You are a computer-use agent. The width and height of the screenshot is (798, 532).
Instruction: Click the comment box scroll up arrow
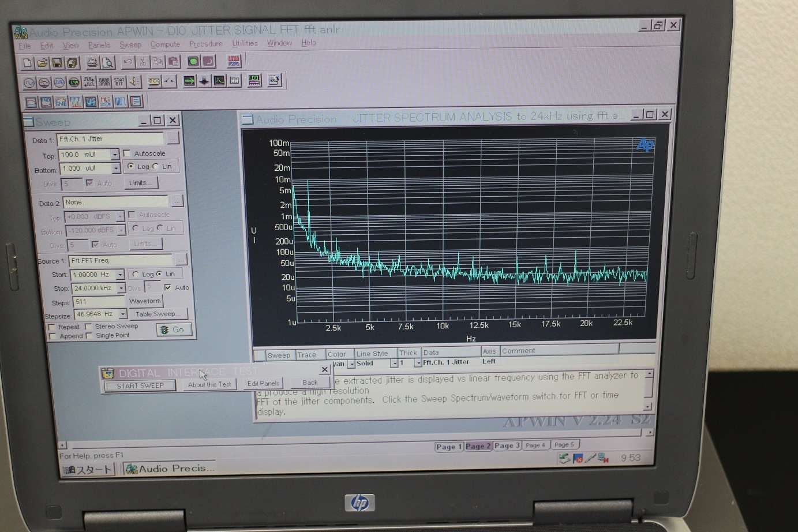pyautogui.click(x=649, y=374)
